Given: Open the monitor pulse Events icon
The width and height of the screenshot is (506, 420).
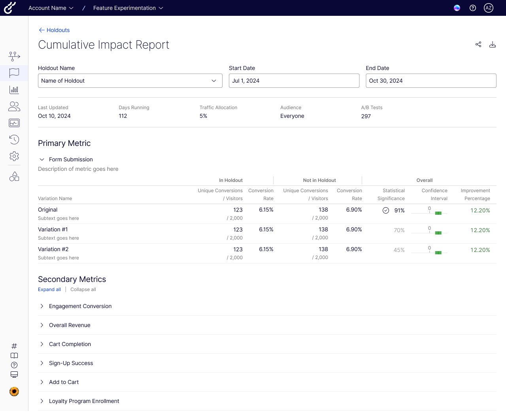Looking at the screenshot, I should 14,123.
